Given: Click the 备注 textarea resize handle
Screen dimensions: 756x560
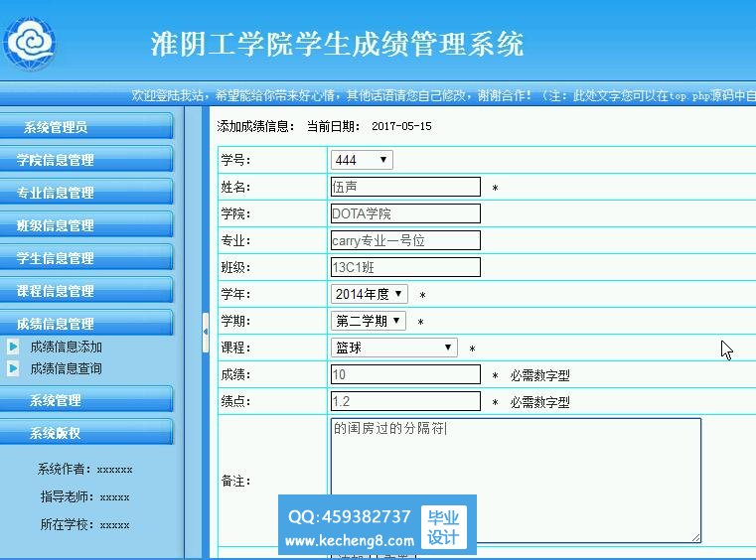Looking at the screenshot, I should click(696, 538).
